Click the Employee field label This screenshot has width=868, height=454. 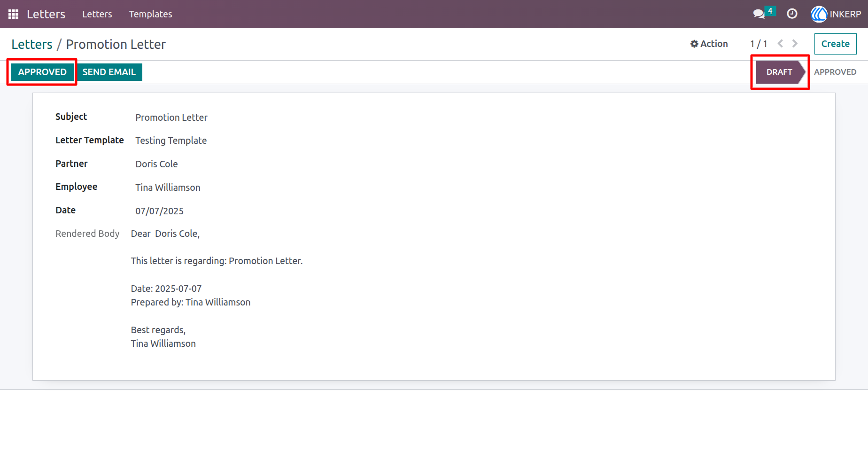(76, 187)
